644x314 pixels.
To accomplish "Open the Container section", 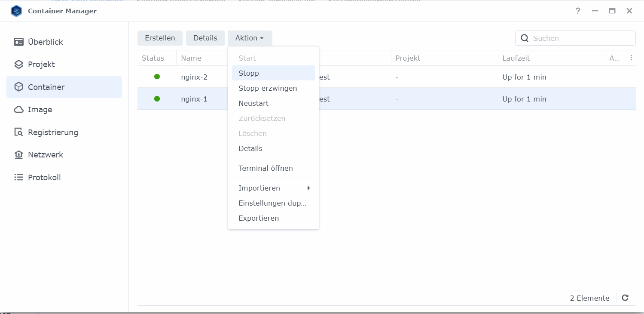I will click(x=46, y=87).
